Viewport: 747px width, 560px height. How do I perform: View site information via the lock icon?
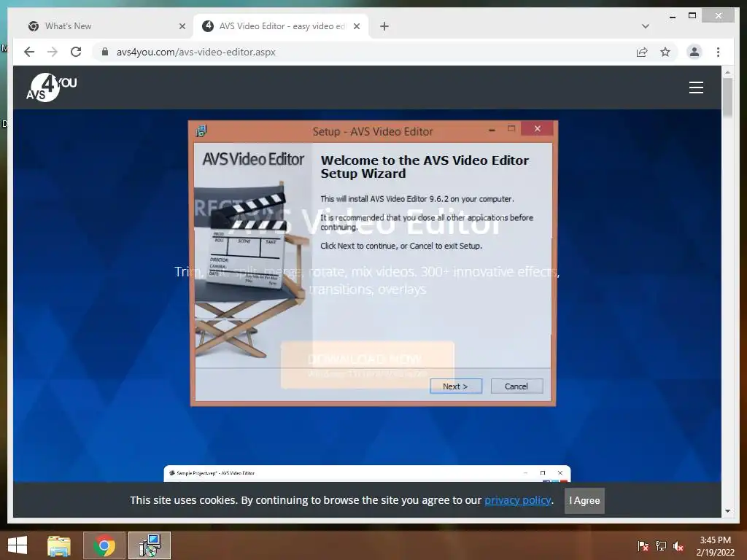[105, 52]
